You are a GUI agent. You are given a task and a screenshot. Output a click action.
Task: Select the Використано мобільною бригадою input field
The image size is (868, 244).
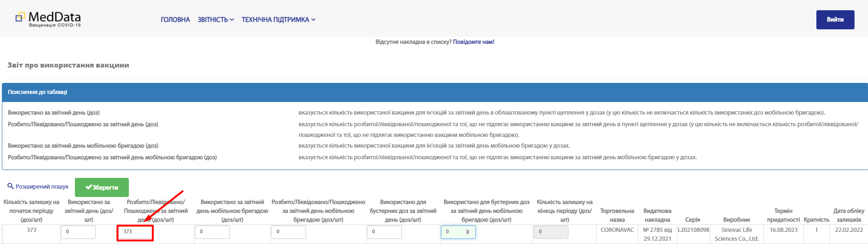point(212,232)
